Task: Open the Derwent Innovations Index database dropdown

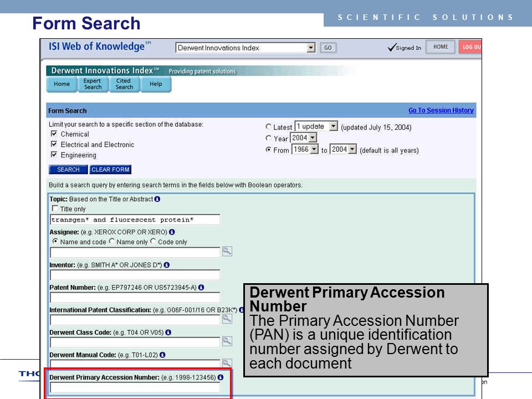Action: click(245, 48)
